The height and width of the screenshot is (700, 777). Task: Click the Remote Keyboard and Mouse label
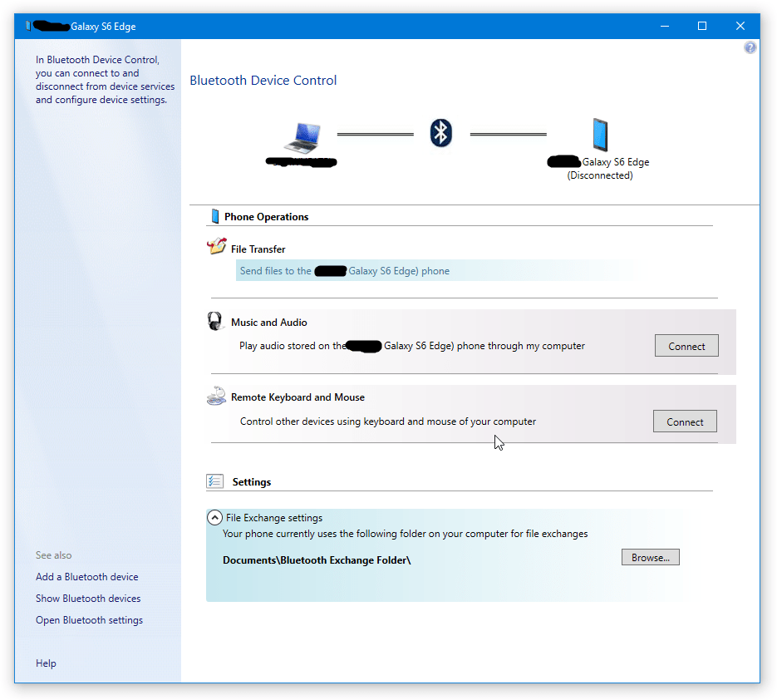298,397
